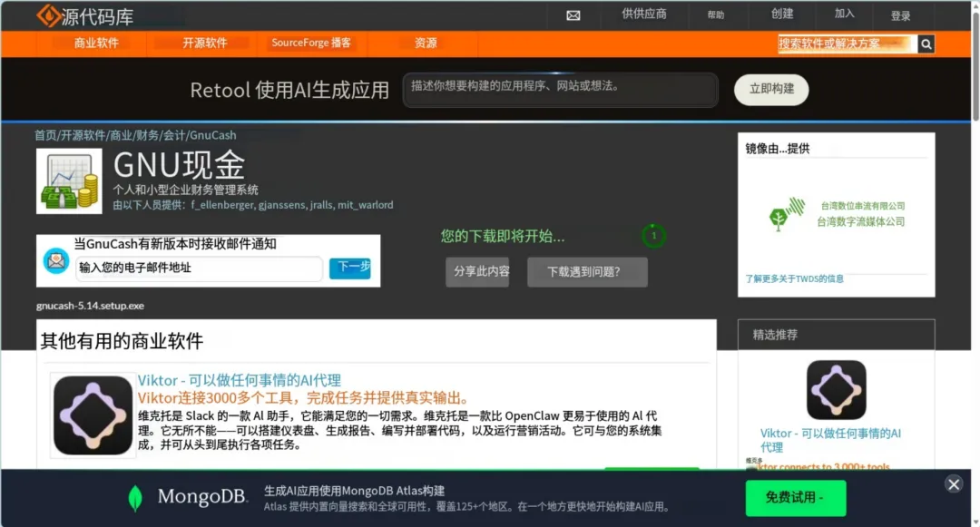Click the MongoDB leaf logo in banner

(135, 498)
